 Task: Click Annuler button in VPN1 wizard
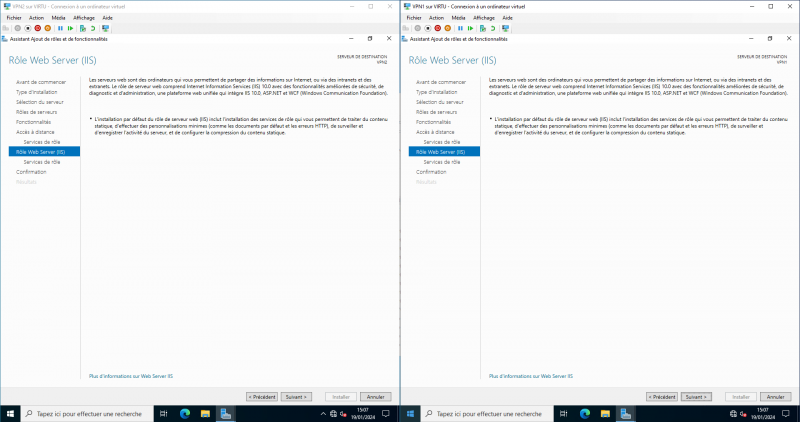click(776, 397)
